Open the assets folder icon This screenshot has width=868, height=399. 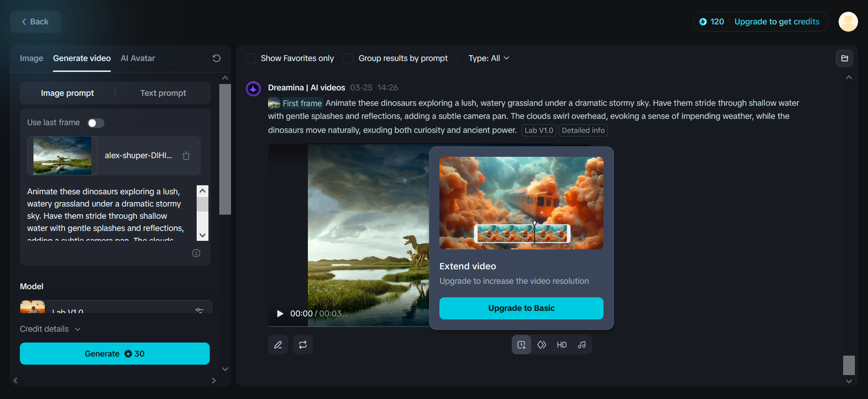[844, 58]
